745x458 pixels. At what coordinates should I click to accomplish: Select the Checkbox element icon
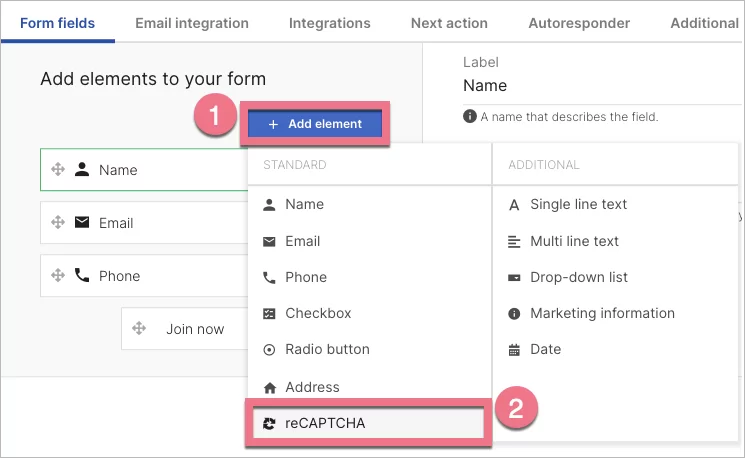[x=269, y=313]
